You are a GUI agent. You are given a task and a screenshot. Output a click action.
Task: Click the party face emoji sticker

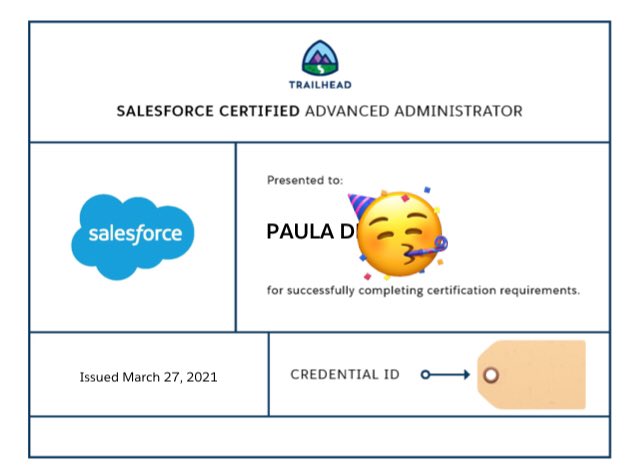coord(398,233)
